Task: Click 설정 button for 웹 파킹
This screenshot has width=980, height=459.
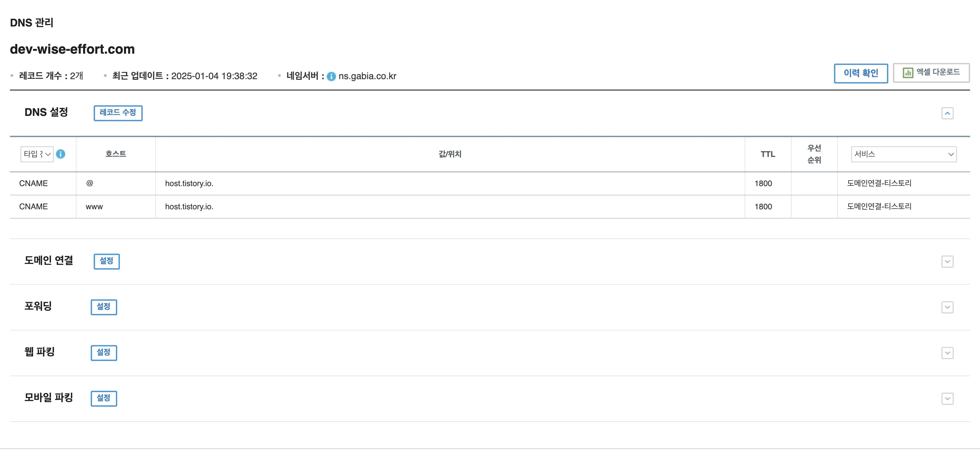Action: (104, 353)
